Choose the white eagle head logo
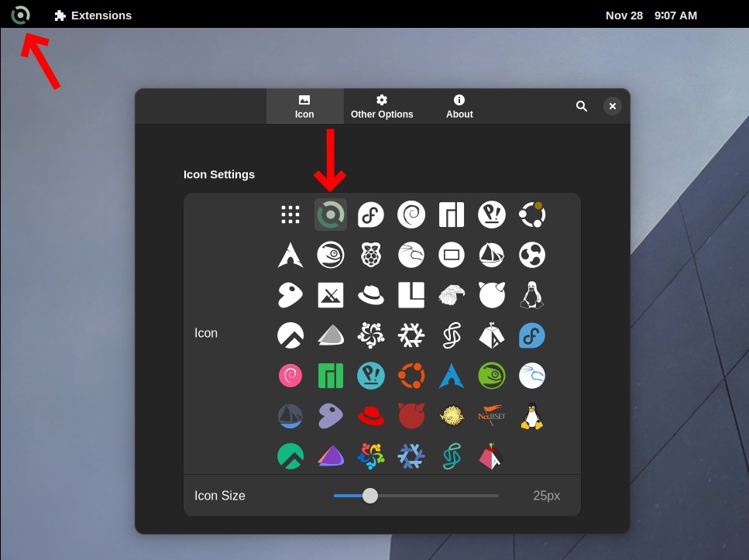749x560 pixels. click(x=452, y=295)
